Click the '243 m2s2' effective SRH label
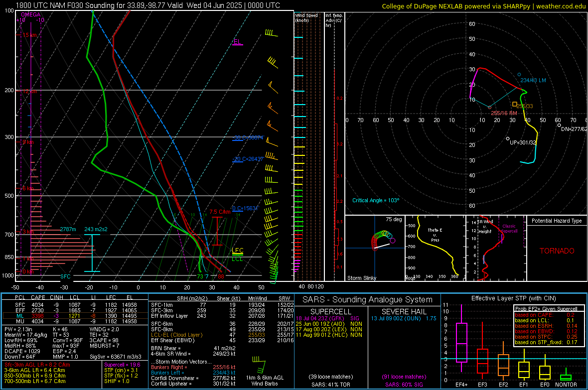Image resolution: width=588 pixels, height=390 pixels. coord(96,229)
